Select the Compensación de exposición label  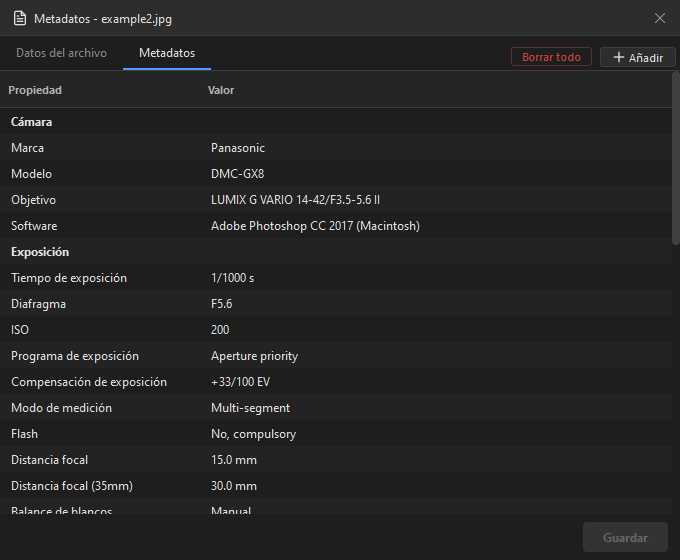[x=89, y=382]
